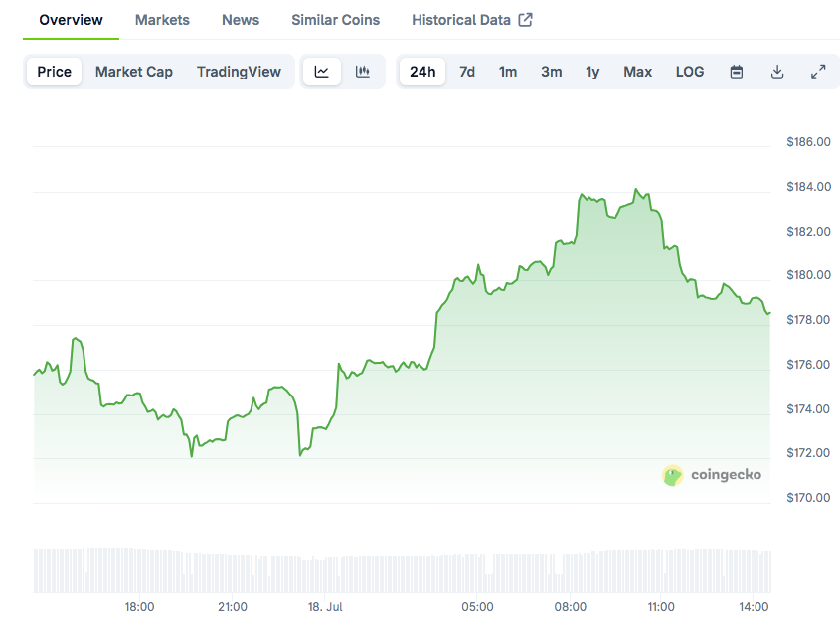Screen dimensions: 840x633
Task: Choose the 1m time range
Action: [x=508, y=72]
